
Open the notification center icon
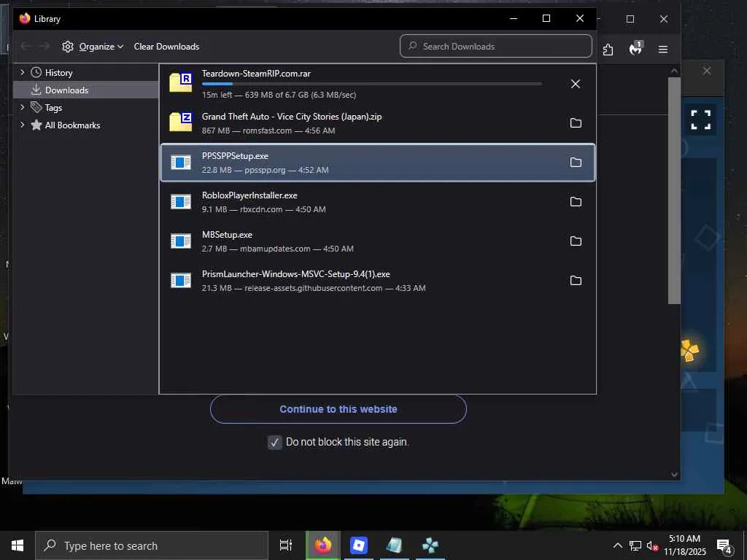(x=724, y=545)
